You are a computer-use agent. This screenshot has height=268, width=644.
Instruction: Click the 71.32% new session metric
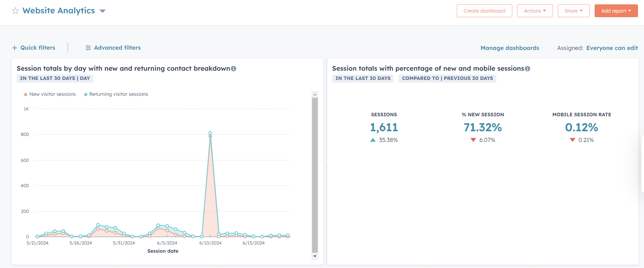[x=483, y=127]
